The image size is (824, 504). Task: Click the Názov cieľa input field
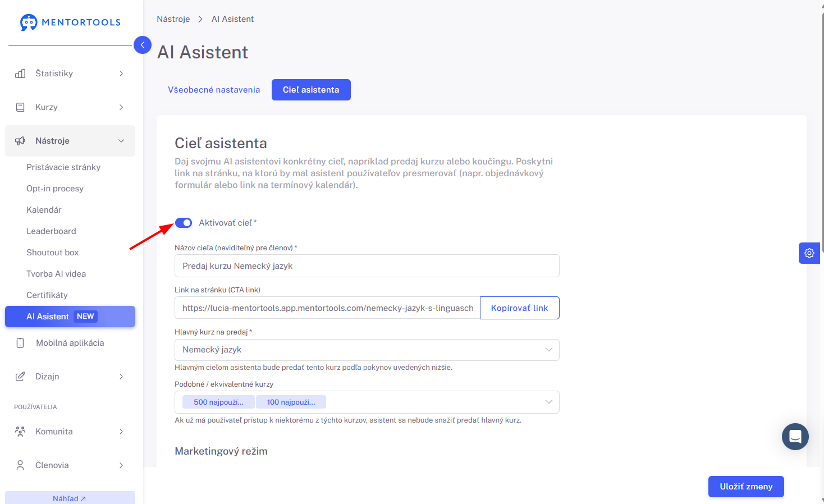point(367,266)
